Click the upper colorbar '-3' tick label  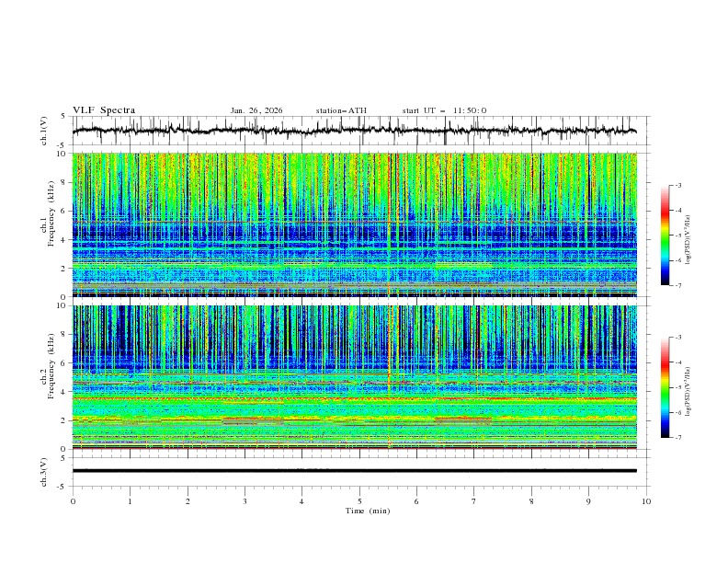[677, 185]
